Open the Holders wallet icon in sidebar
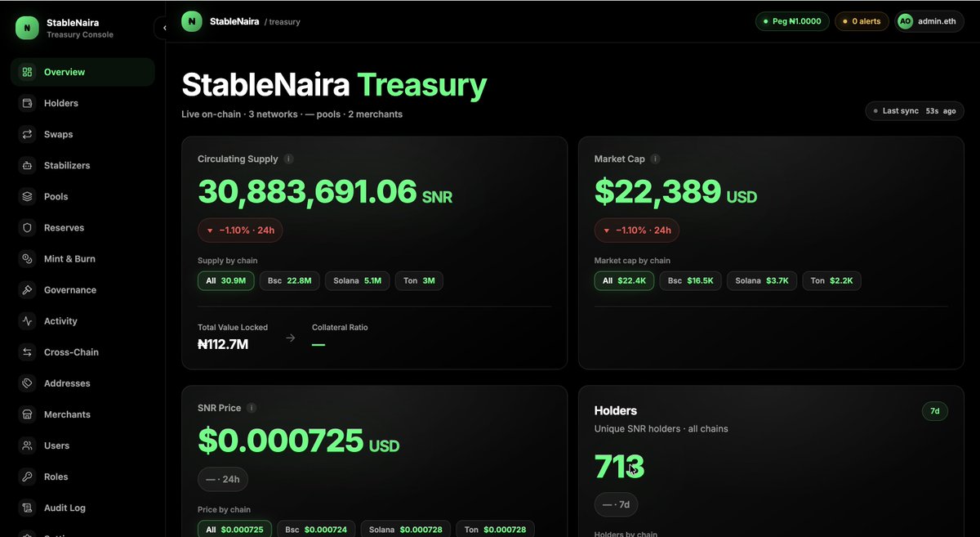Image resolution: width=980 pixels, height=537 pixels. (28, 103)
